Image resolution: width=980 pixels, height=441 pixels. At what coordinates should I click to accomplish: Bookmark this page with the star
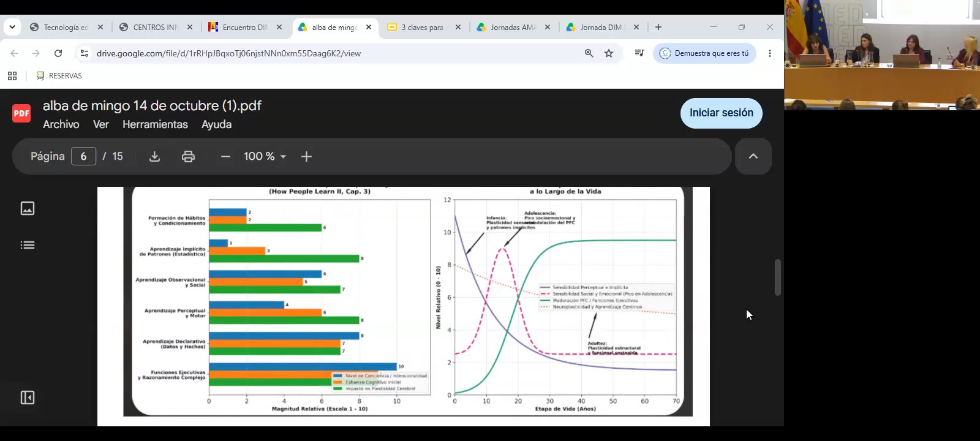click(x=609, y=53)
